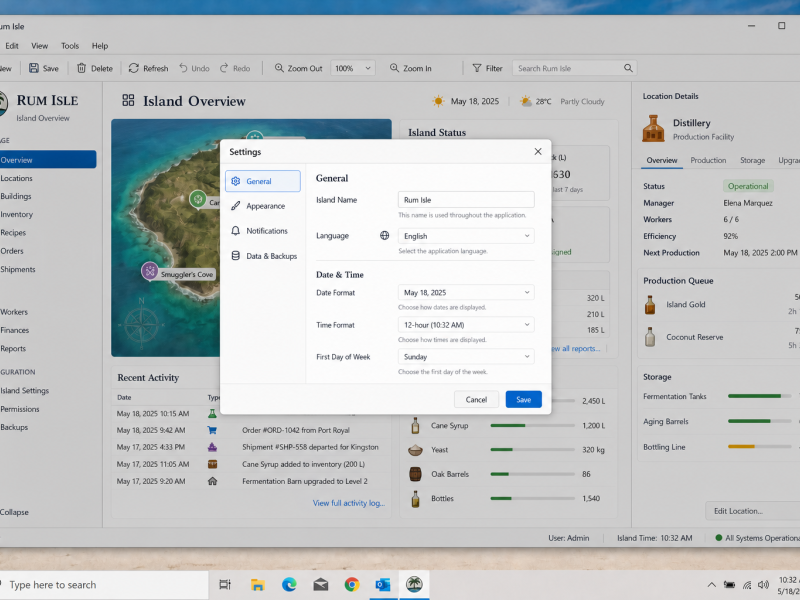Viewport: 800px width, 600px height.
Task: Click the Island Overview grid icon
Action: (128, 100)
